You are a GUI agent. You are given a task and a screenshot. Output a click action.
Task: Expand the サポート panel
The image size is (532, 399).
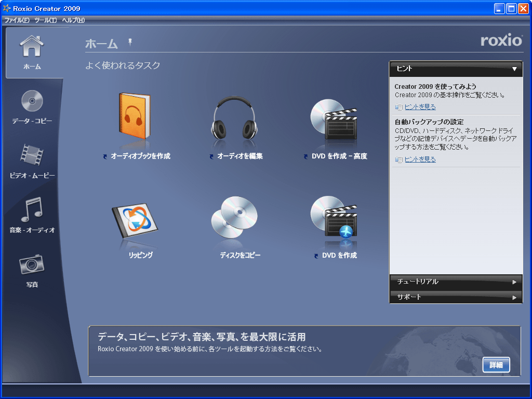pyautogui.click(x=456, y=297)
